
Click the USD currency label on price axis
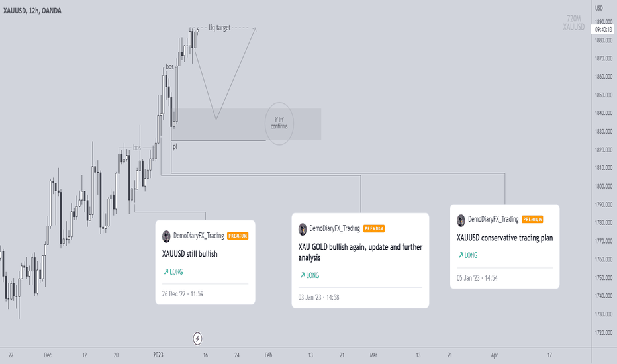pyautogui.click(x=599, y=8)
